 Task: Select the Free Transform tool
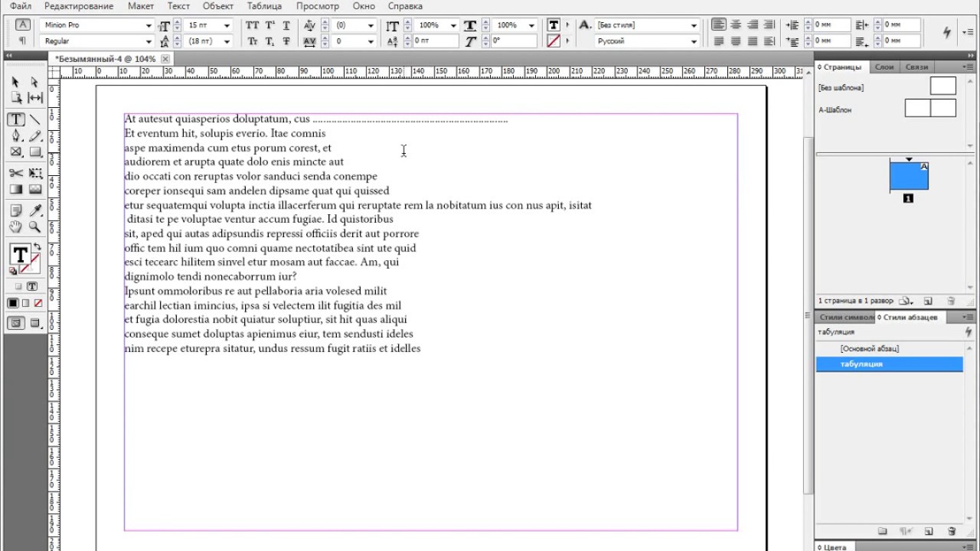[x=35, y=173]
